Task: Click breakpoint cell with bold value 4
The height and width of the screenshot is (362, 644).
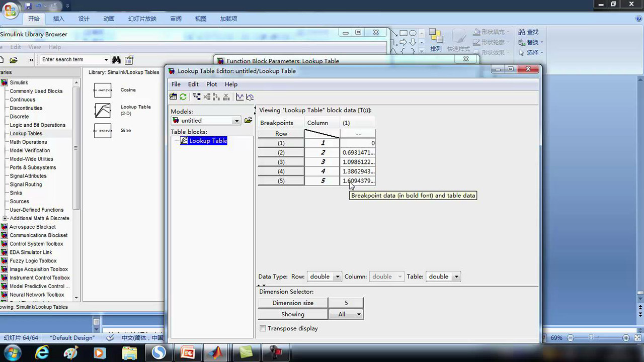Action: pyautogui.click(x=323, y=171)
